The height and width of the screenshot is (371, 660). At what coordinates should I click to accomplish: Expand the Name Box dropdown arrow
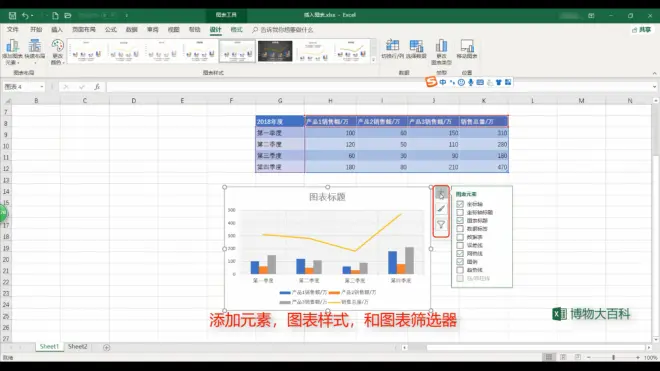click(x=42, y=87)
